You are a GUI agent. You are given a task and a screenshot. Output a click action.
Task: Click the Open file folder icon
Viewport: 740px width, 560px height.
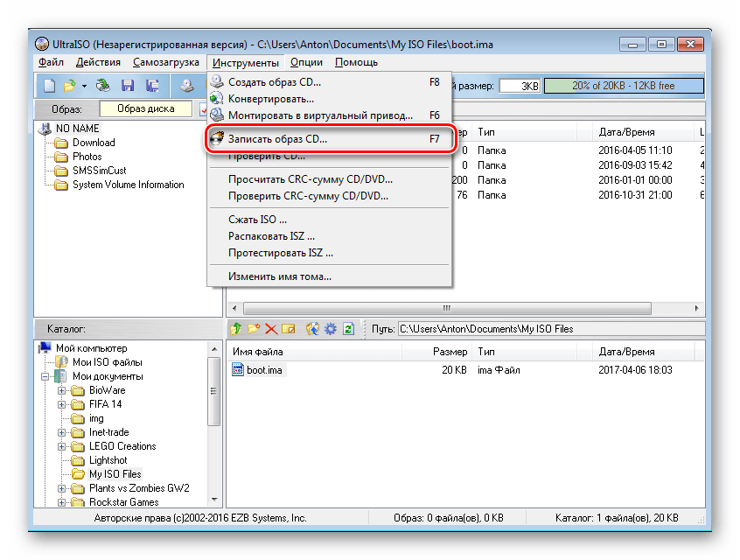[70, 86]
